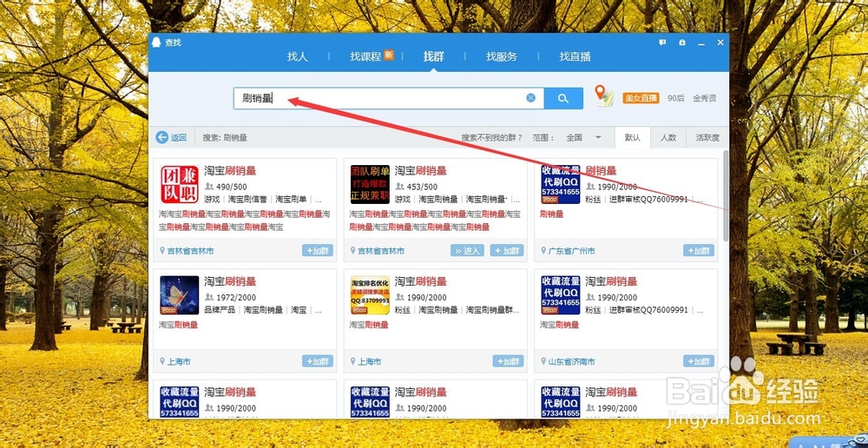Open the 收藏流量 avatar on 山东省济南市 card
Image resolution: width=868 pixels, height=448 pixels.
[x=560, y=295]
